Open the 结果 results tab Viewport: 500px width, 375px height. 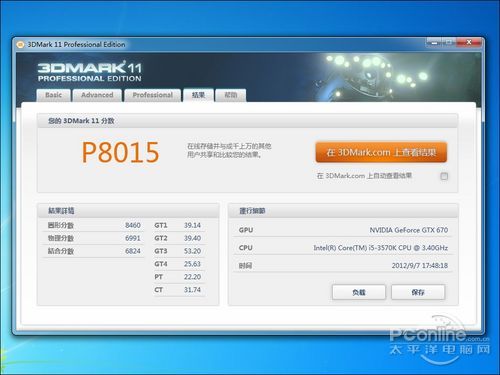tap(198, 95)
